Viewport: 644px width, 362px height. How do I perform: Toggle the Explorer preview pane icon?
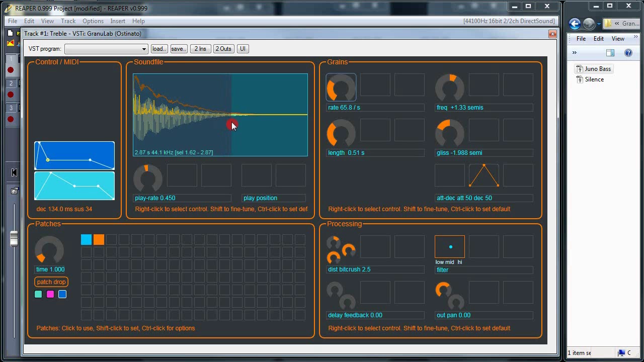[x=610, y=53]
